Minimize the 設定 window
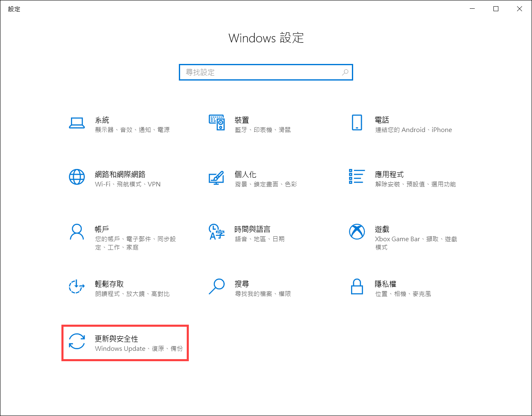 pyautogui.click(x=472, y=9)
